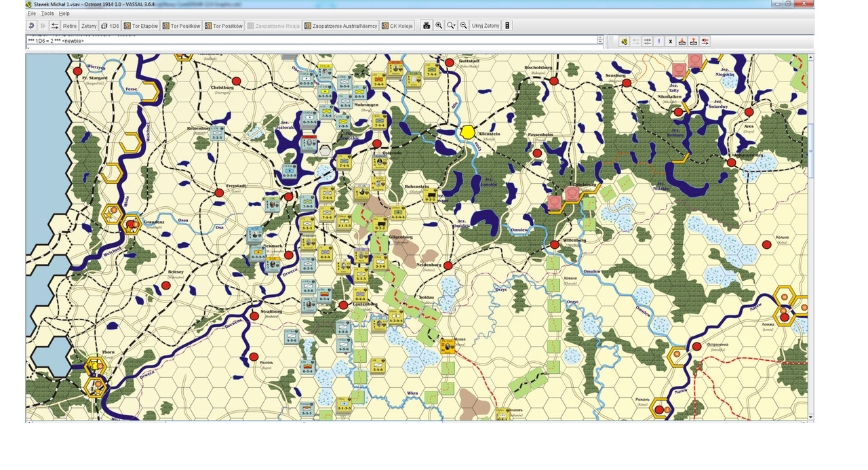Open the Tor Etapów chart

(x=140, y=26)
